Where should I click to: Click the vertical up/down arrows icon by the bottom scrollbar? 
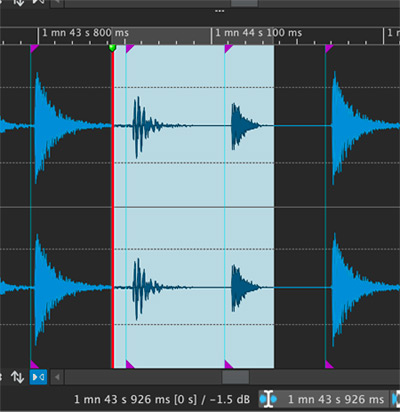pos(17,377)
